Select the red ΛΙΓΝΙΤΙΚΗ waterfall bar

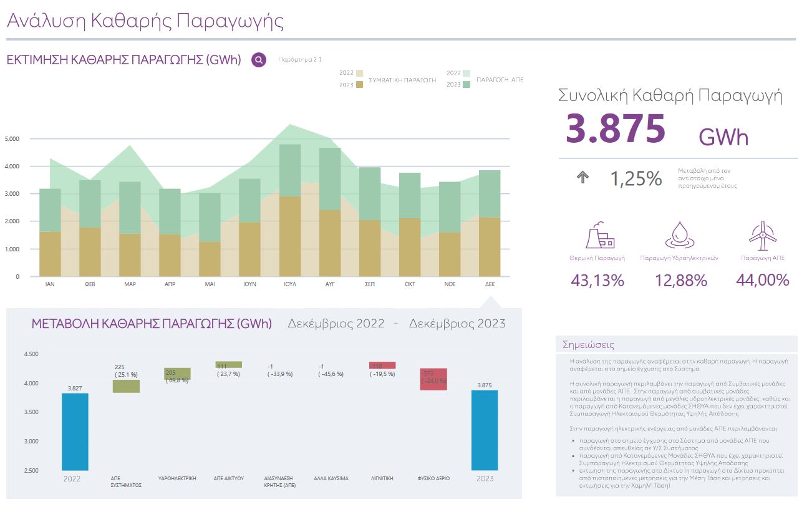[x=382, y=365]
